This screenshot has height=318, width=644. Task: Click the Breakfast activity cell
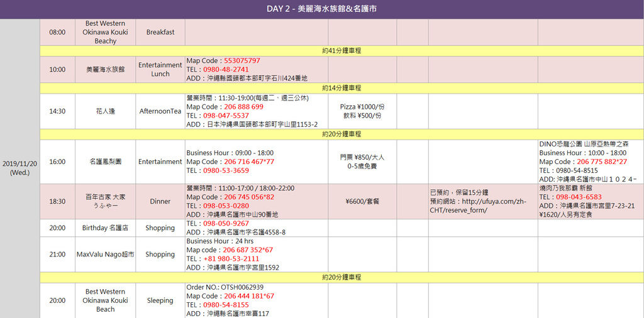click(x=160, y=32)
